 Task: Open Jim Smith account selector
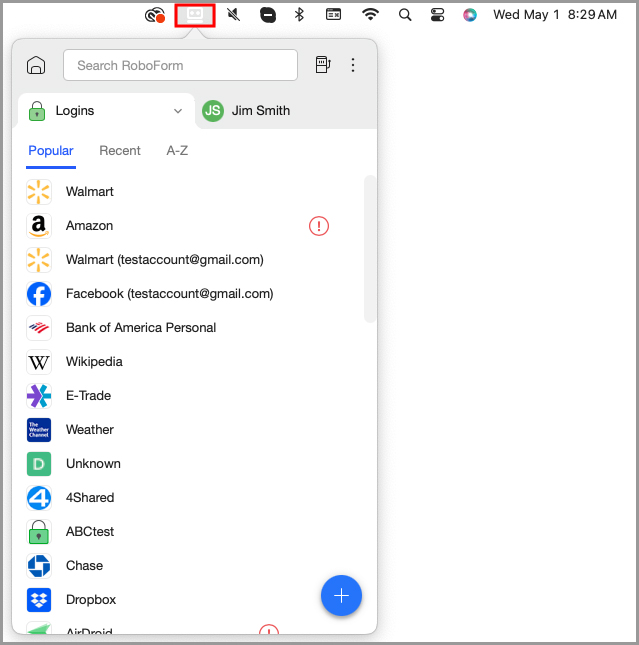(246, 111)
